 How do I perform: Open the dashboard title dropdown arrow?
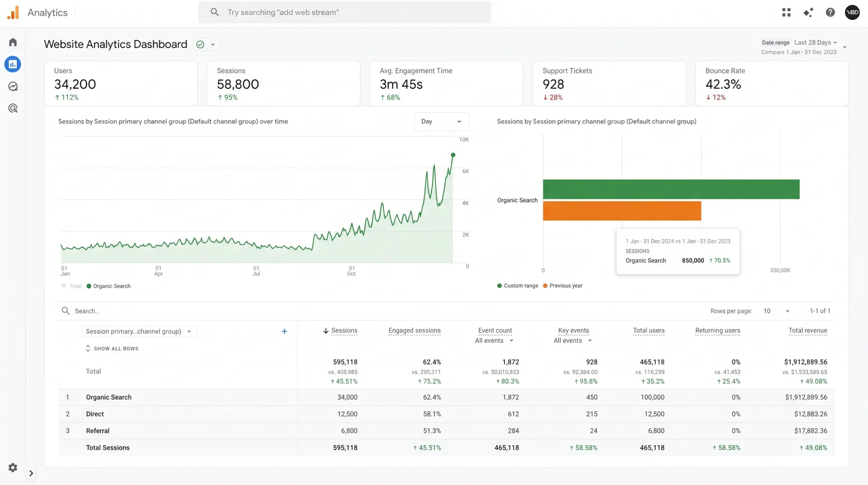click(x=213, y=44)
